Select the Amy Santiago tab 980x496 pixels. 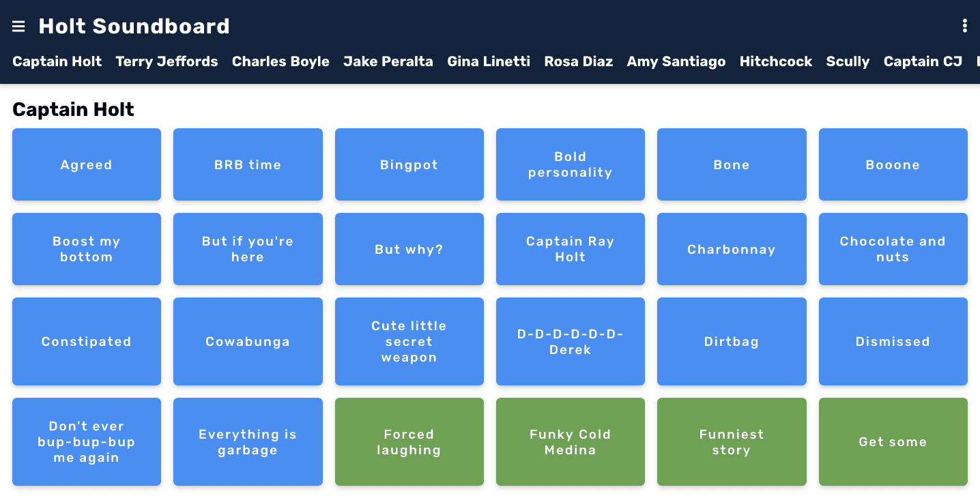point(676,61)
